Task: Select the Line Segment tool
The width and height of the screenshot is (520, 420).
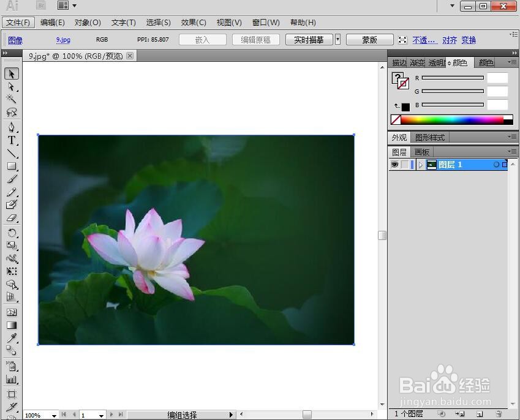Action: point(12,154)
